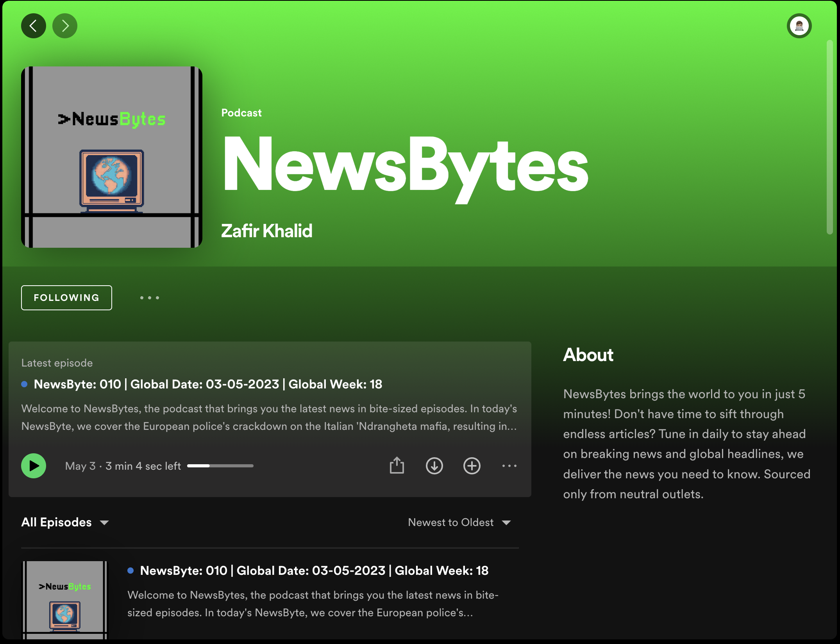Viewport: 840px width, 644px height.
Task: Click the episode description in the list
Action: tap(313, 604)
